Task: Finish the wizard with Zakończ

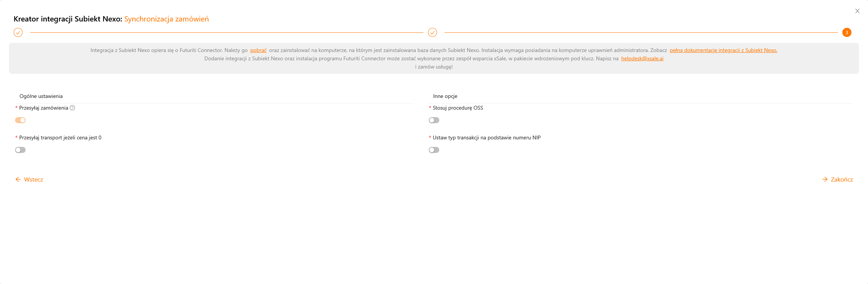Action: click(837, 180)
